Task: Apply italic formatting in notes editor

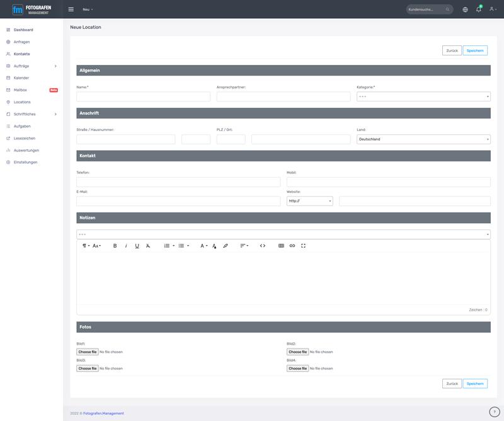Action: point(126,246)
